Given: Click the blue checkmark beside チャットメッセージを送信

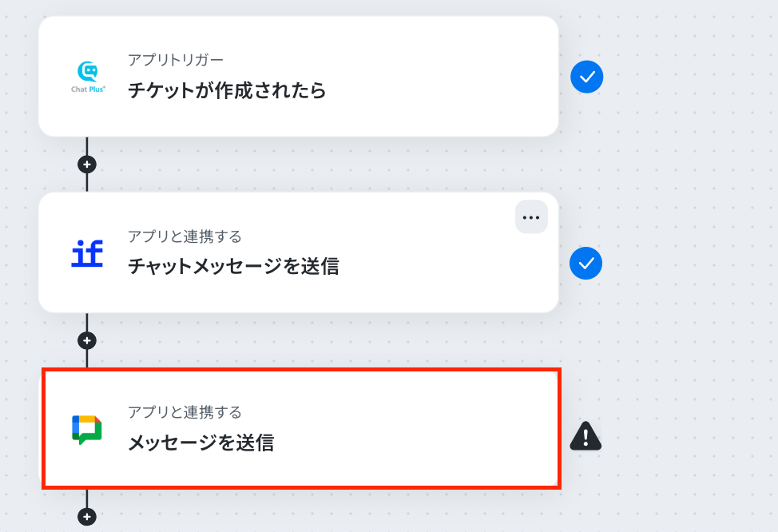Looking at the screenshot, I should click(x=586, y=264).
